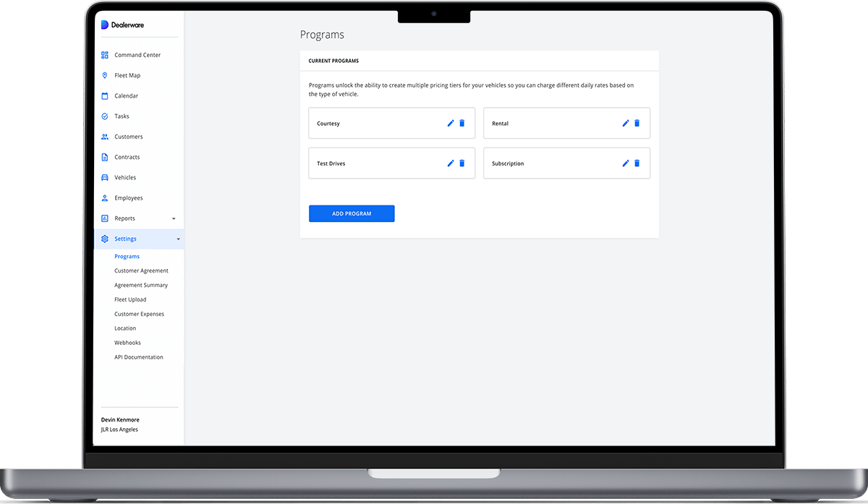This screenshot has height=504, width=868.
Task: Open the Vehicles menu label
Action: pos(125,177)
